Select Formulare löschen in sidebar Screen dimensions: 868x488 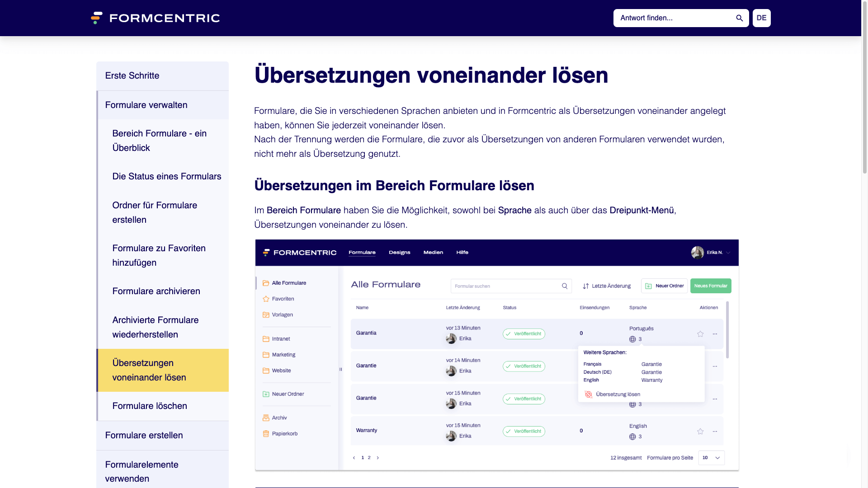pyautogui.click(x=150, y=406)
